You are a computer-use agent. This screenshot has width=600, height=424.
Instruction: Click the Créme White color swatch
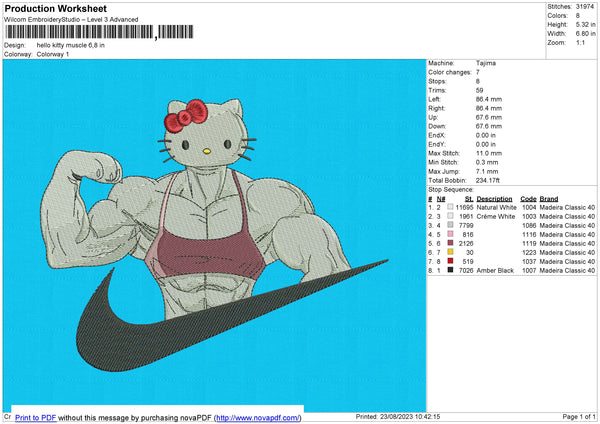[450, 216]
